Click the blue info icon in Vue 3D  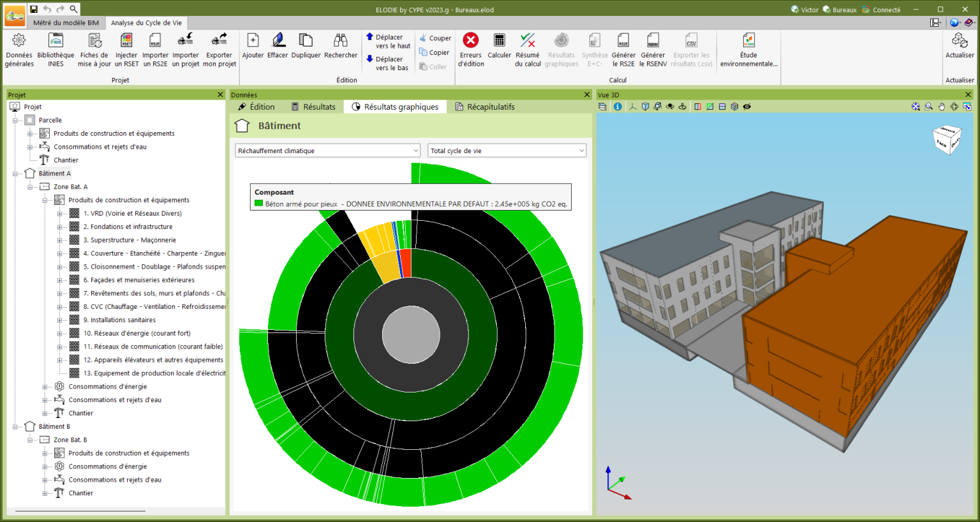(x=618, y=107)
